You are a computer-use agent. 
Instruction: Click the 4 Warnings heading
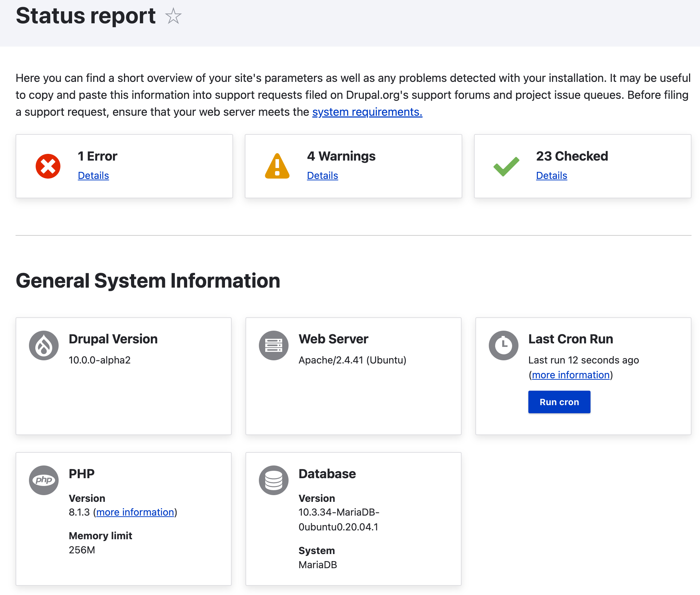tap(341, 156)
